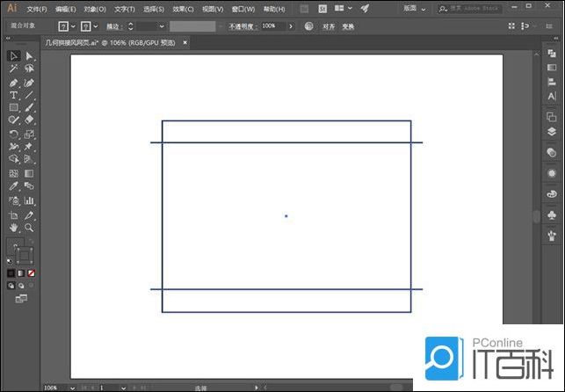The height and width of the screenshot is (392, 565).
Task: Activate the Zoom magnifier tool
Action: pyautogui.click(x=29, y=227)
